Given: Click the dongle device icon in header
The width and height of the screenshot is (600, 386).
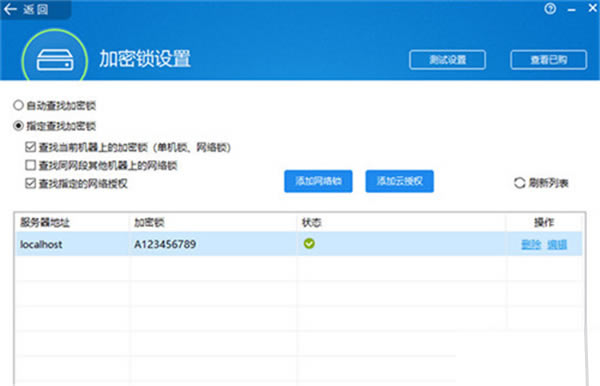Looking at the screenshot, I should click(55, 60).
